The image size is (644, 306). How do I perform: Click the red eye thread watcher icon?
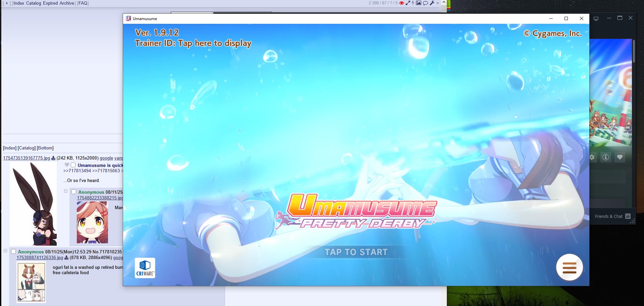point(401,3)
